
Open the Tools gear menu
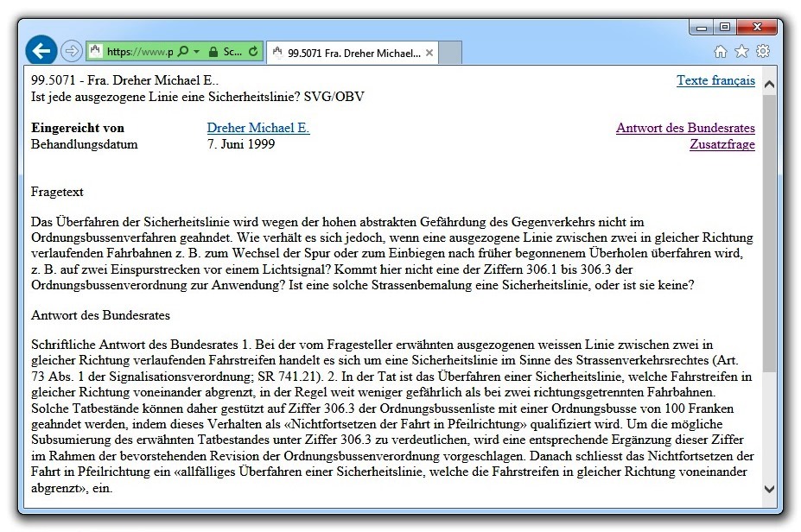763,51
